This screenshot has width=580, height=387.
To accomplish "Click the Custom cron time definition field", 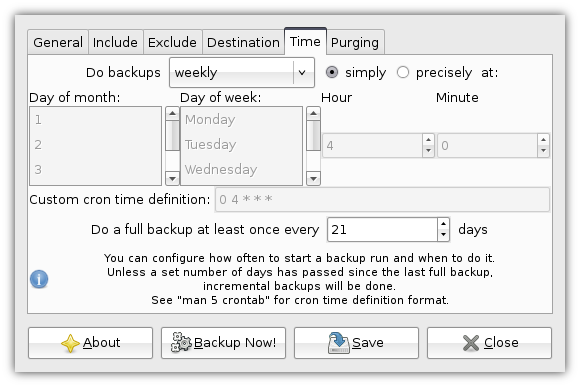I will pos(382,200).
